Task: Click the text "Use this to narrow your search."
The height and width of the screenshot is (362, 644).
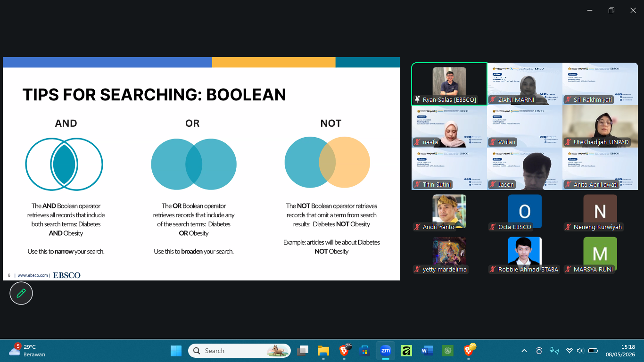Action: 66,252
